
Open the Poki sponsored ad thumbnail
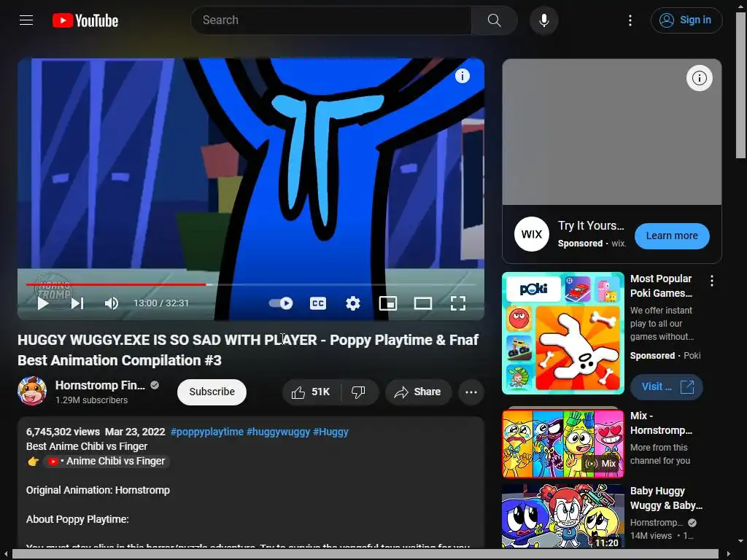tap(563, 333)
